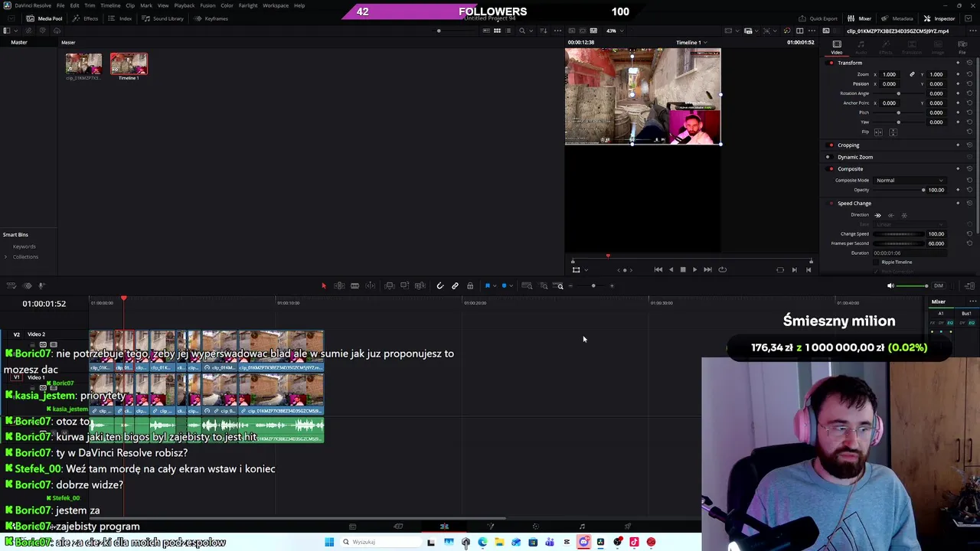Open the Fairlight menu
This screenshot has height=551, width=980.
pos(247,5)
